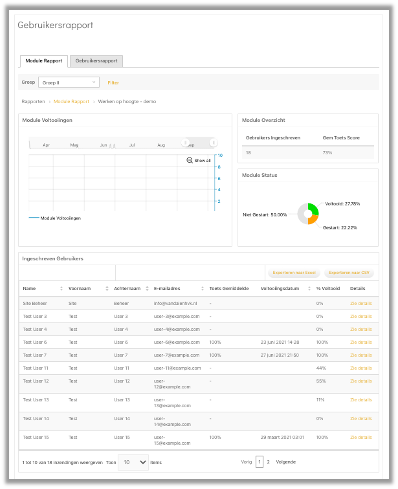Viewport: 398px width, 489px height.
Task: Click 'Voltooid: 27.78%' chart label
Action: coord(342,204)
